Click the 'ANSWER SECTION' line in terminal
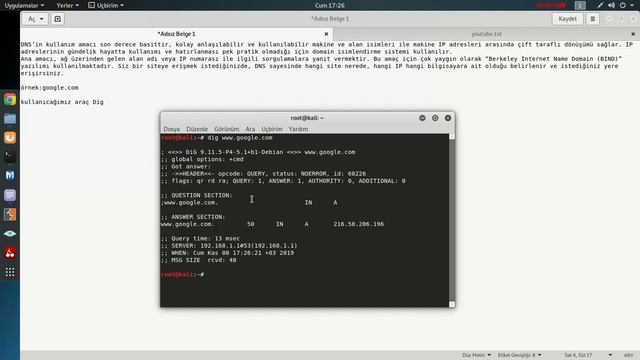The width and height of the screenshot is (640, 360). coord(193,217)
